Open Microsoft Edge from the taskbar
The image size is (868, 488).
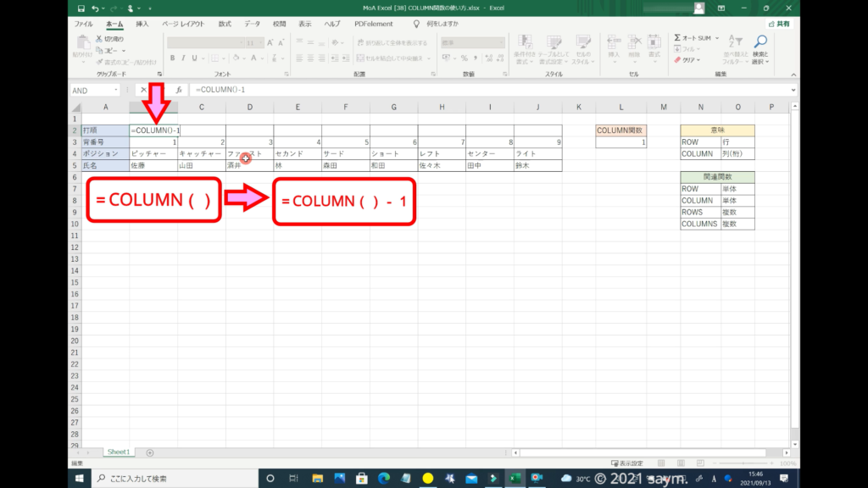coord(383,478)
